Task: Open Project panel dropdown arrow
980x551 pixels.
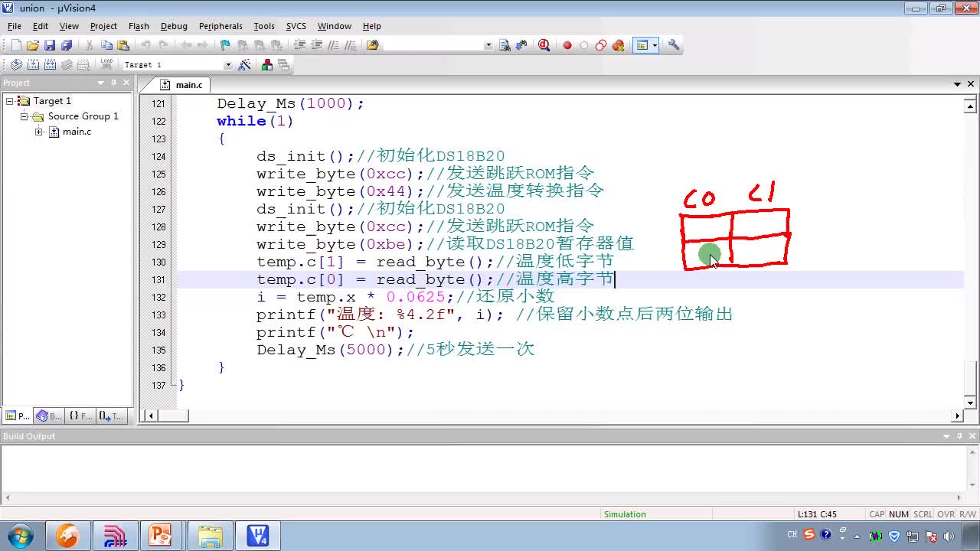Action: (x=100, y=83)
